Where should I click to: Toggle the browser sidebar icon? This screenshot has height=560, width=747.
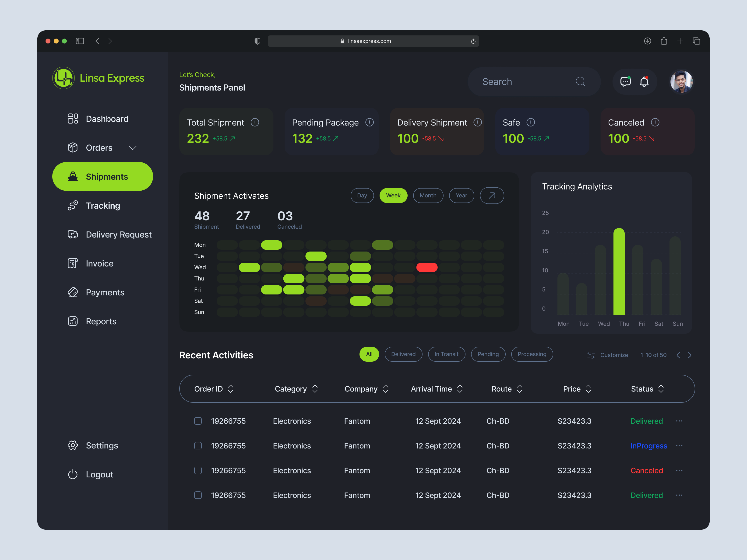click(80, 41)
